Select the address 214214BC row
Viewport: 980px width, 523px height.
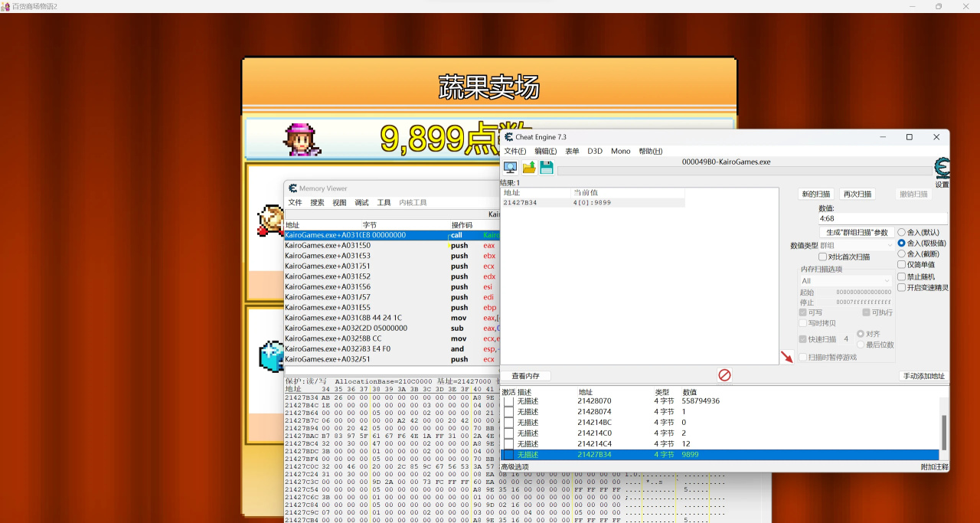(720, 423)
